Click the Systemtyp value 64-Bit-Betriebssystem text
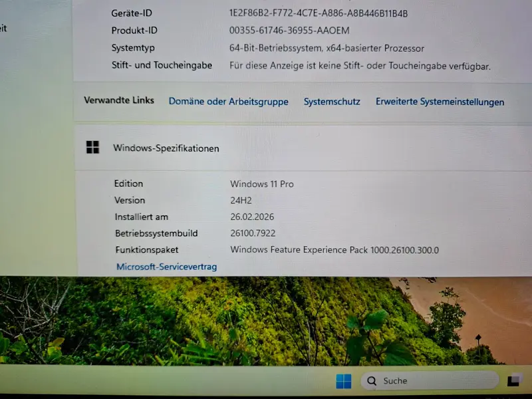This screenshot has width=532, height=399. coord(327,48)
